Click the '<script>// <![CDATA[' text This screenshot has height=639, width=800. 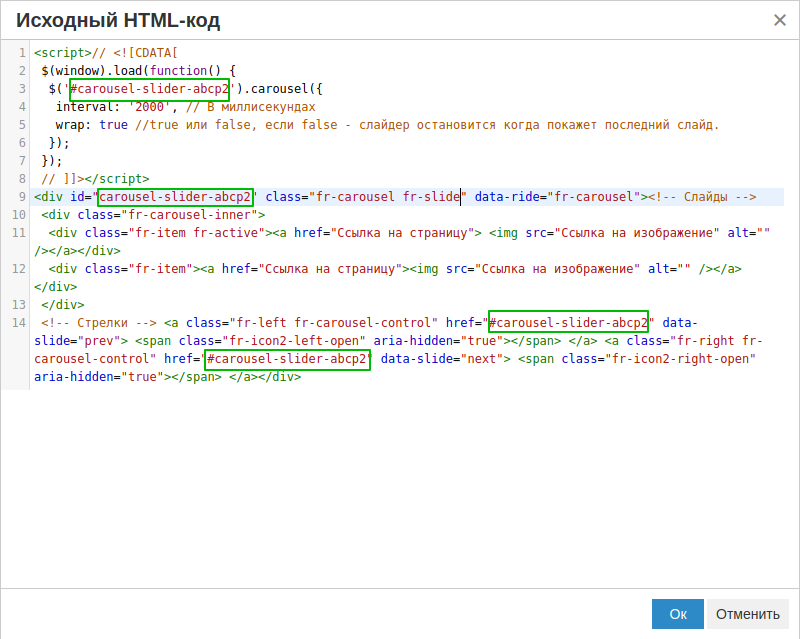pos(106,53)
